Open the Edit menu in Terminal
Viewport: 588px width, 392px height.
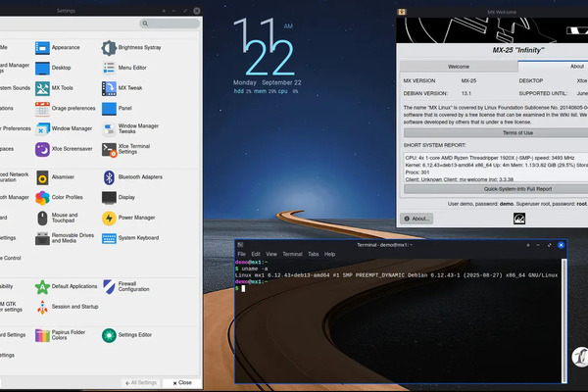pyautogui.click(x=256, y=254)
